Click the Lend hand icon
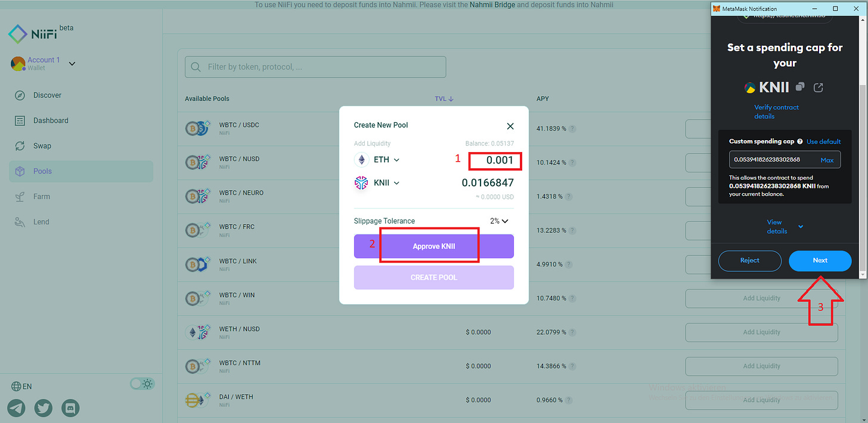868x423 pixels. tap(20, 222)
